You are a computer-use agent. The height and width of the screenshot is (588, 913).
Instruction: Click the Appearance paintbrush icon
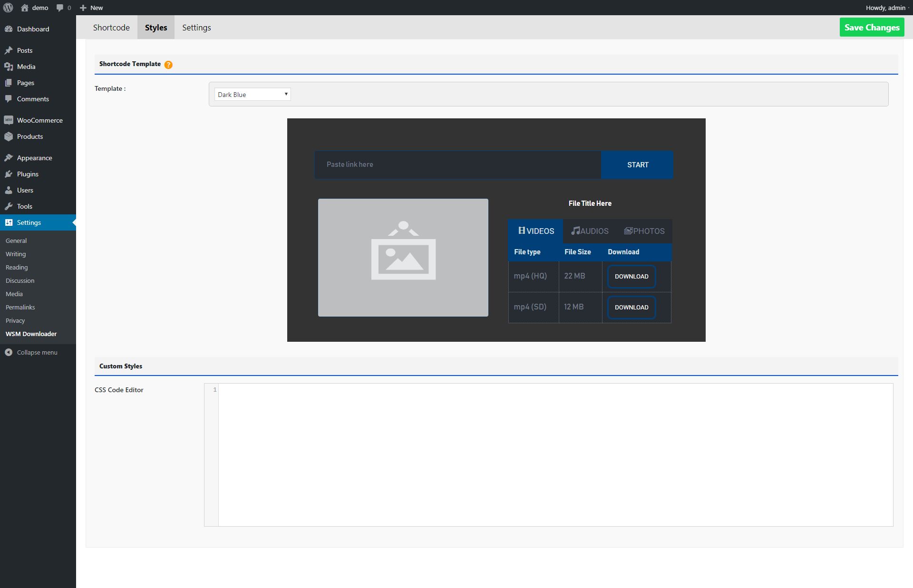click(x=9, y=158)
